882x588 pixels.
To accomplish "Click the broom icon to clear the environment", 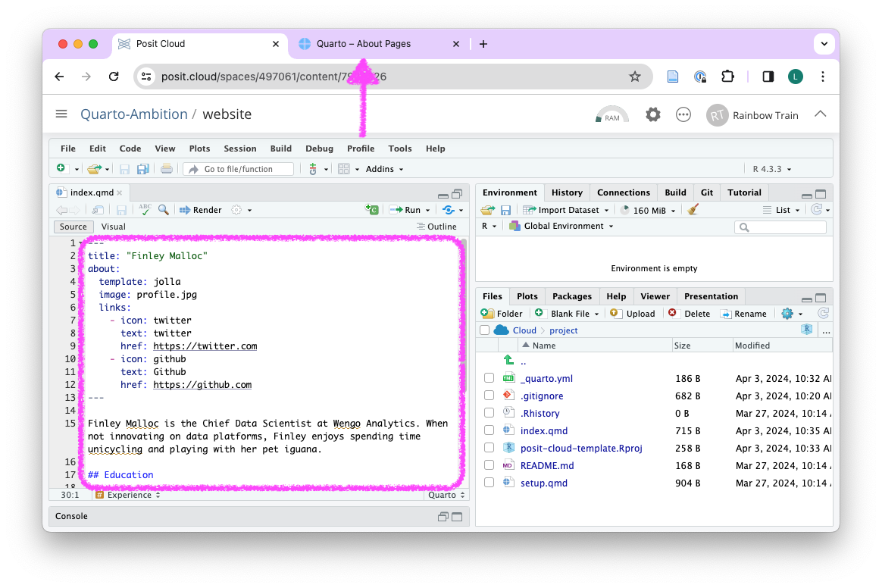I will click(693, 210).
